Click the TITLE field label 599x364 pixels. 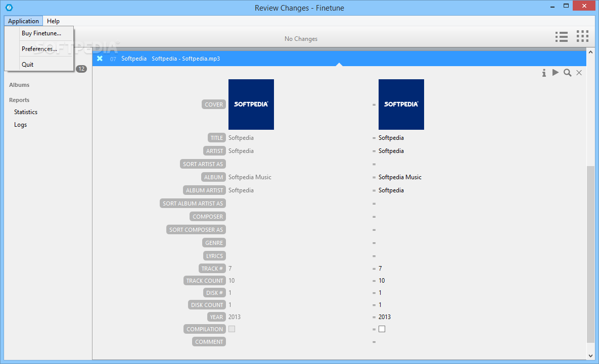click(217, 138)
